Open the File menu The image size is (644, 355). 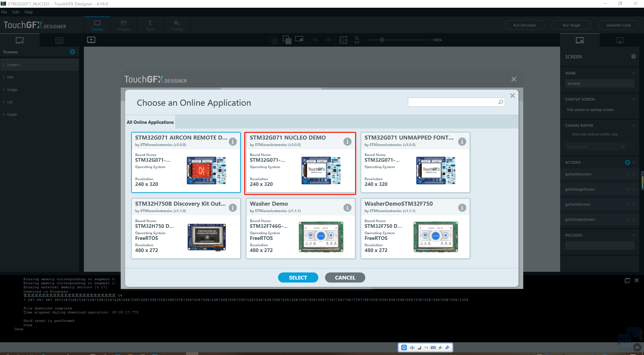pyautogui.click(x=4, y=12)
